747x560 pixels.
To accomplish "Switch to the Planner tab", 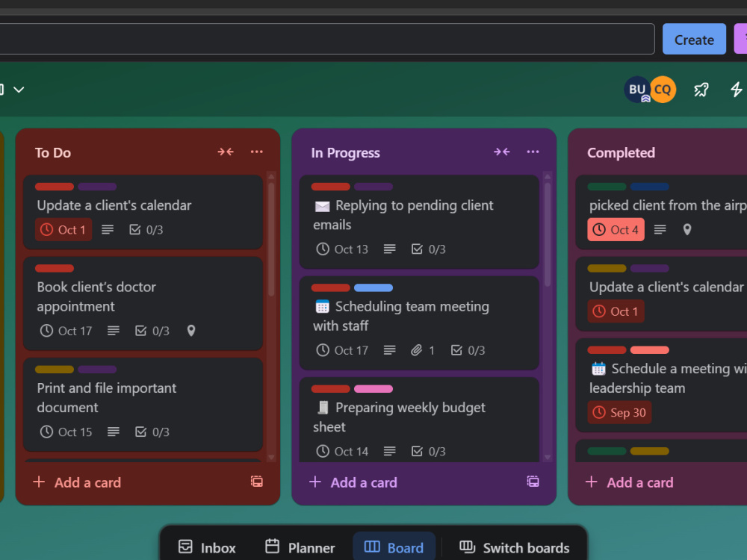I will [x=300, y=547].
